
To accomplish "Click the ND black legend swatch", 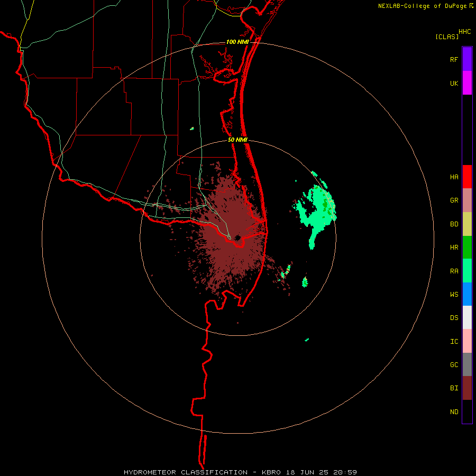I will tap(467, 411).
